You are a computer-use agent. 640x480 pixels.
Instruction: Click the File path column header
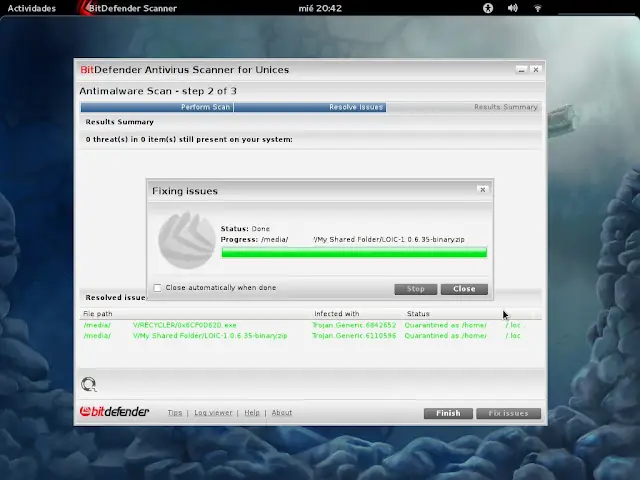98,314
